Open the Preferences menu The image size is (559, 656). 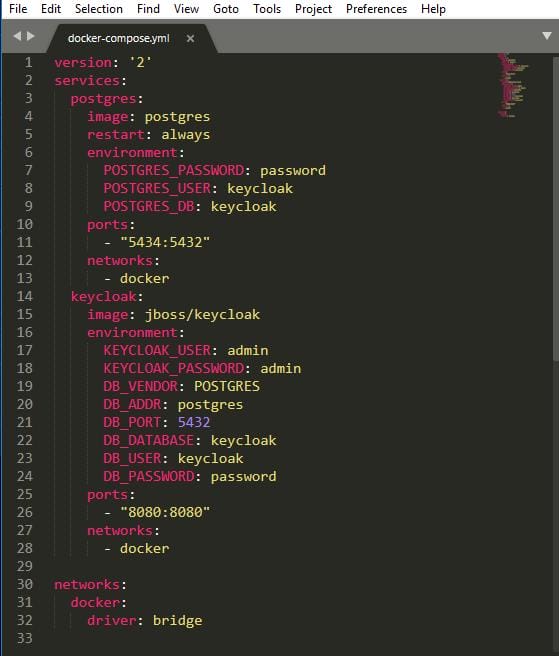coord(376,9)
